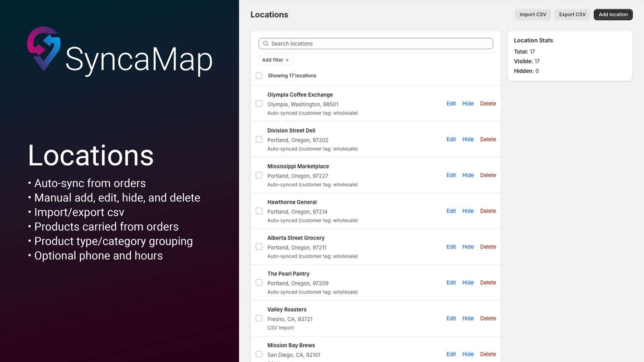644x362 pixels.
Task: Edit the Mississippi Marketplace location
Action: point(451,175)
